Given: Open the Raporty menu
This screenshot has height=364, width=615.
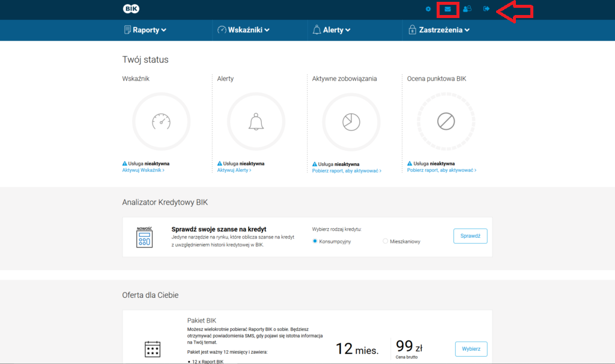Looking at the screenshot, I should point(145,30).
